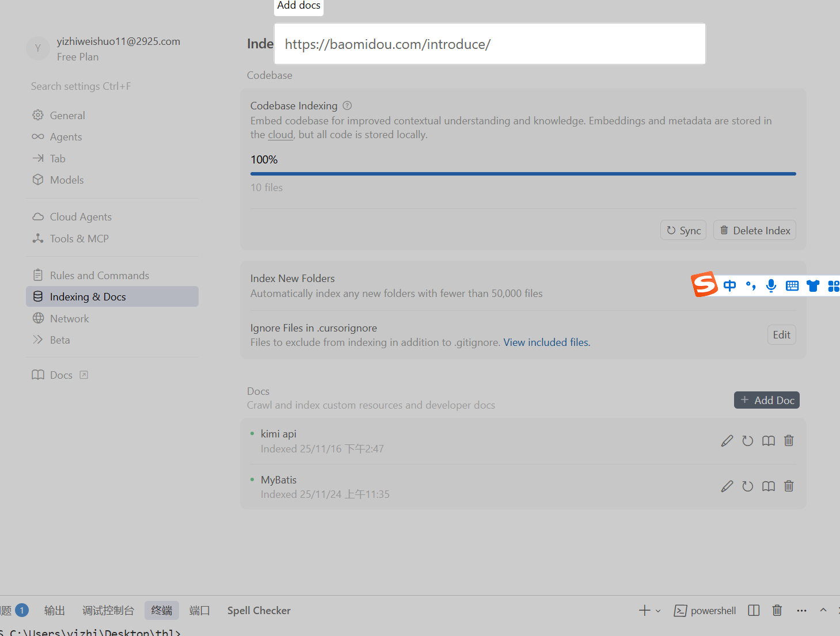The image size is (840, 636).
Task: Switch to Spell Checker panel tab
Action: coord(259,611)
